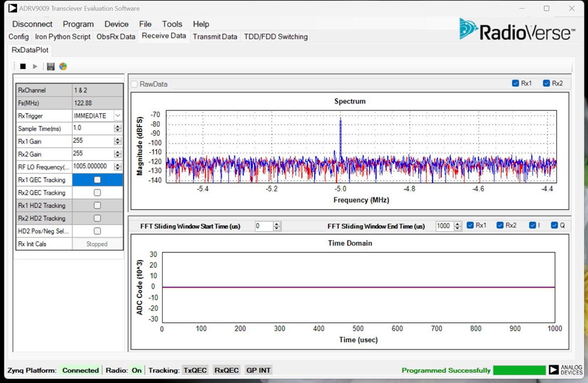588x383 pixels.
Task: Click the RadioVerse logo
Action: (x=516, y=29)
